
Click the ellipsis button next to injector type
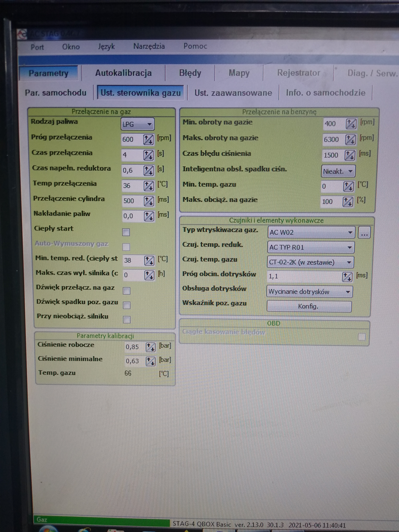coord(364,233)
